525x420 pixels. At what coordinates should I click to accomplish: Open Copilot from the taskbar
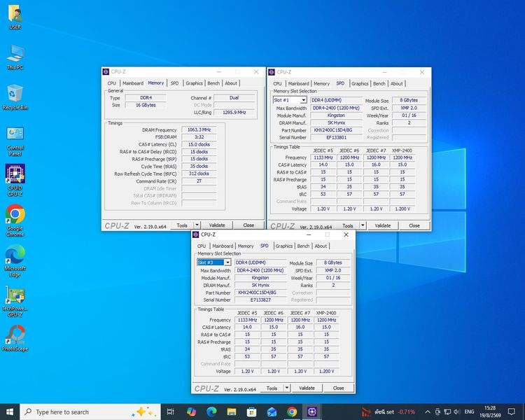pyautogui.click(x=191, y=412)
